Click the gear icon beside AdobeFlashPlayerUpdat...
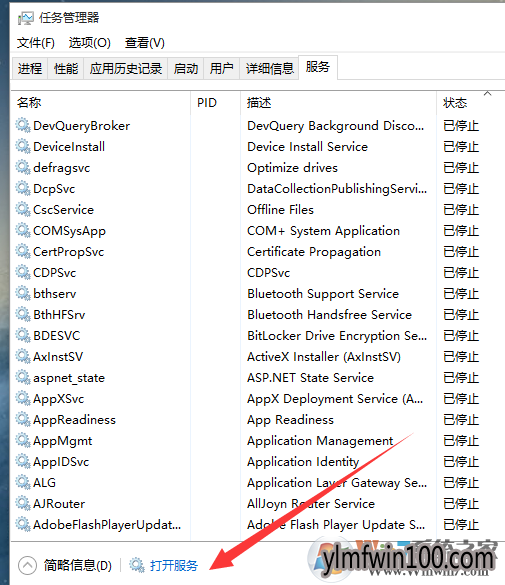This screenshot has width=505, height=585. [23, 525]
